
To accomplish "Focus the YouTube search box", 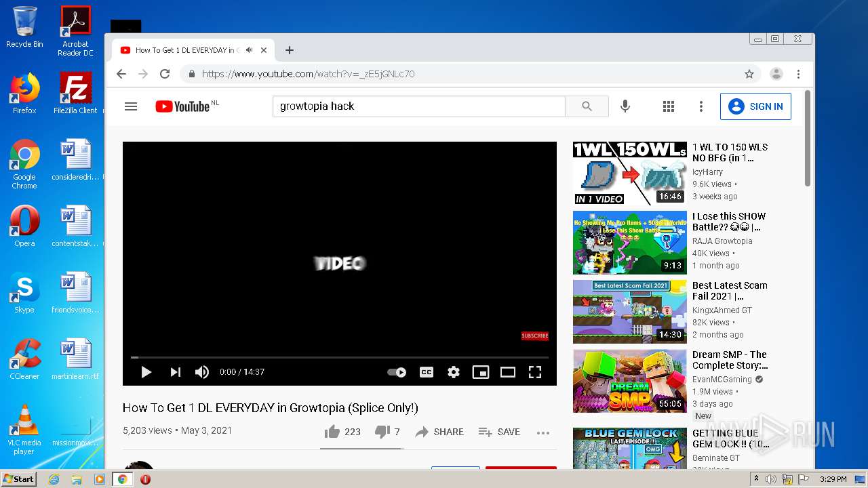I will [x=419, y=106].
